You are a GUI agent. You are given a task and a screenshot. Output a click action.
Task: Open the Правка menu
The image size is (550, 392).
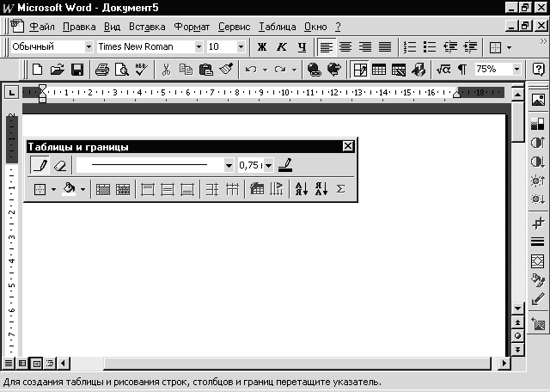(x=79, y=27)
